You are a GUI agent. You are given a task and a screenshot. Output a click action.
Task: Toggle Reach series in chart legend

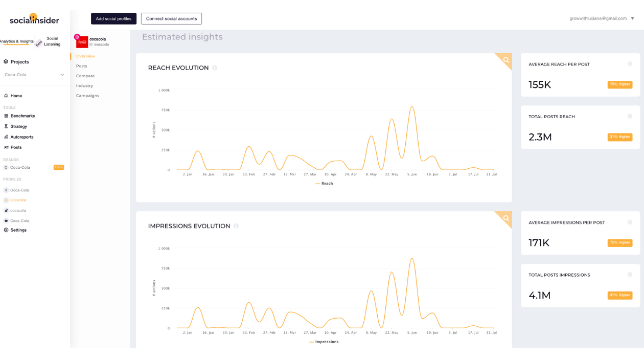tap(324, 184)
